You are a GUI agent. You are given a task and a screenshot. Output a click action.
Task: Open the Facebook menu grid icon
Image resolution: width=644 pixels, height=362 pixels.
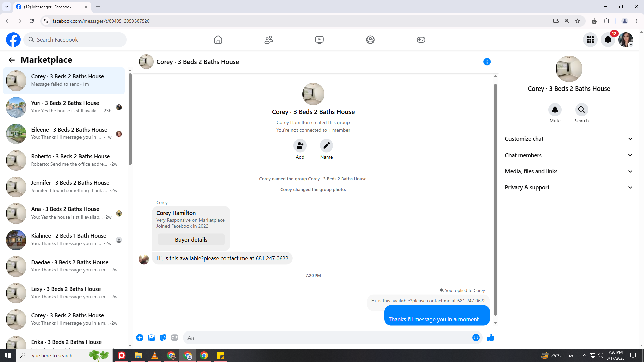coord(590,40)
